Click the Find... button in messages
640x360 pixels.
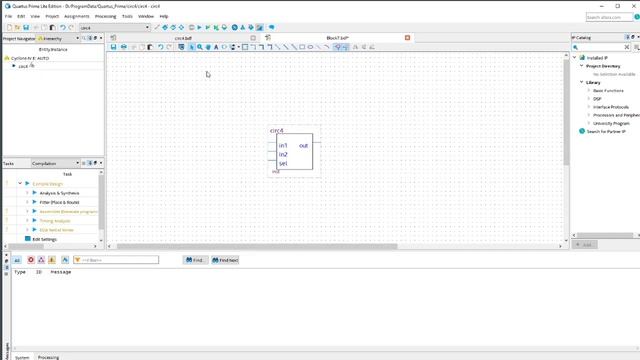196,260
